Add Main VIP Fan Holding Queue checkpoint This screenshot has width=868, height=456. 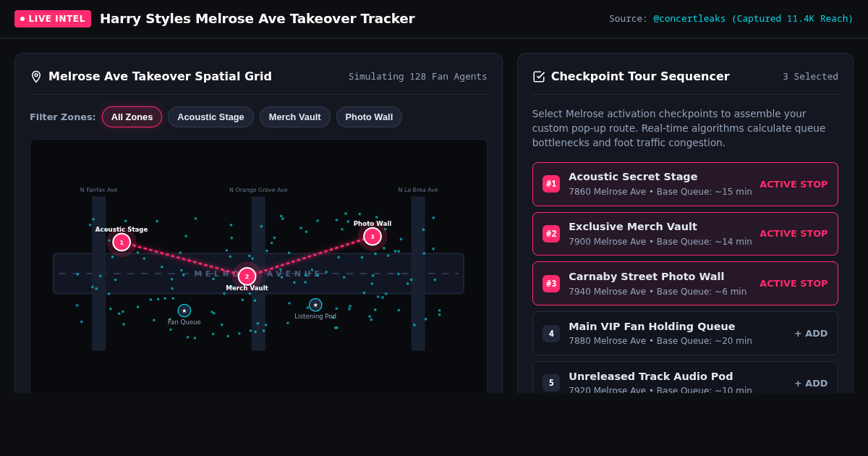(811, 334)
